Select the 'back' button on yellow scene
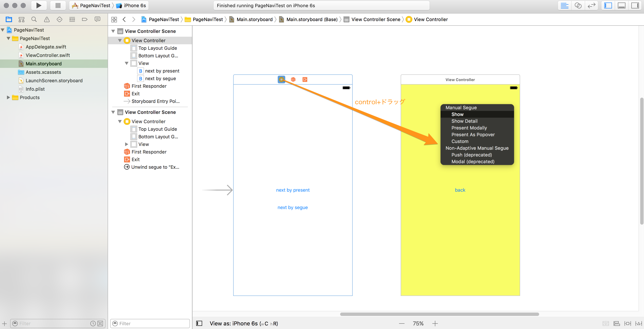This screenshot has height=329, width=644. click(460, 190)
